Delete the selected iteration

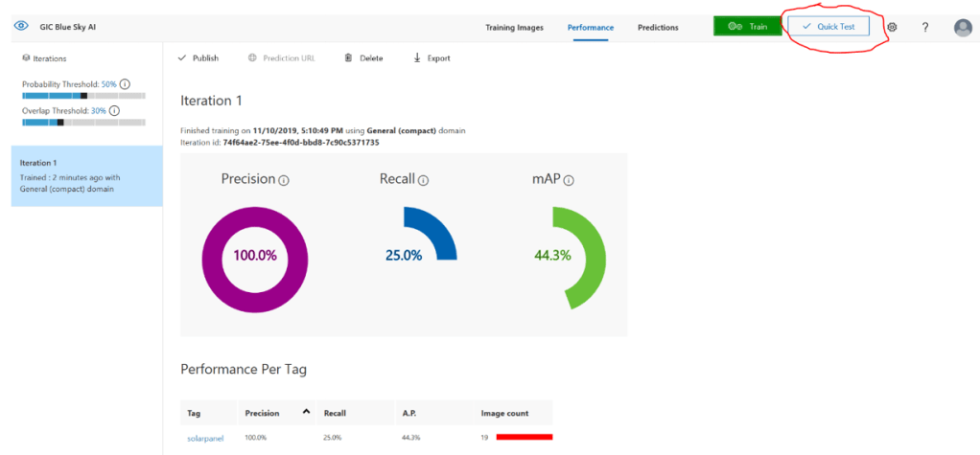coord(363,58)
